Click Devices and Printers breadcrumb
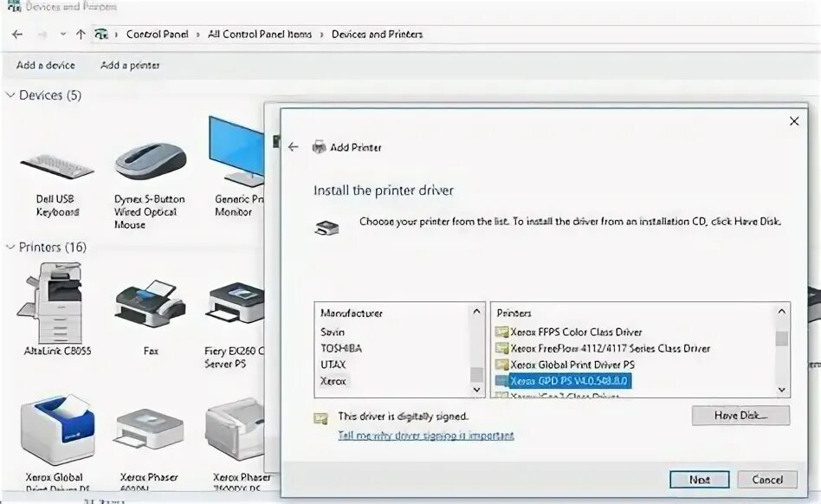 (377, 35)
